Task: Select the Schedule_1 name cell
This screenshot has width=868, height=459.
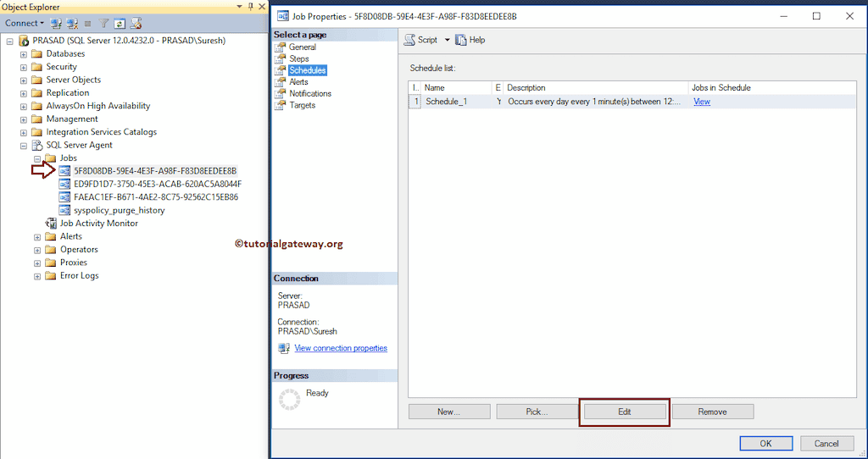Action: point(457,102)
